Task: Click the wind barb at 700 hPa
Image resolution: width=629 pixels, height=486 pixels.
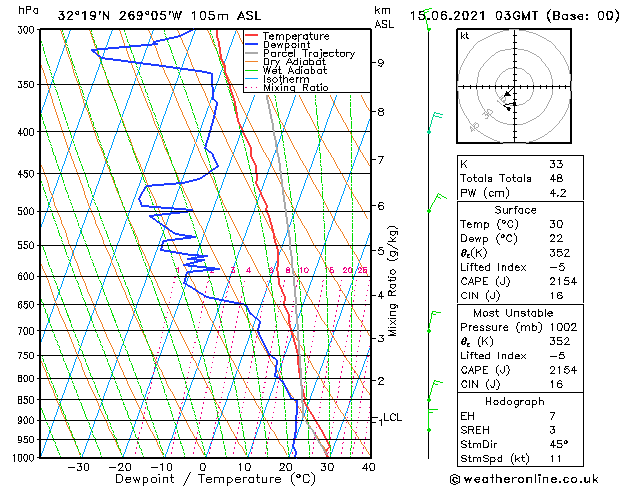Action: (x=433, y=321)
